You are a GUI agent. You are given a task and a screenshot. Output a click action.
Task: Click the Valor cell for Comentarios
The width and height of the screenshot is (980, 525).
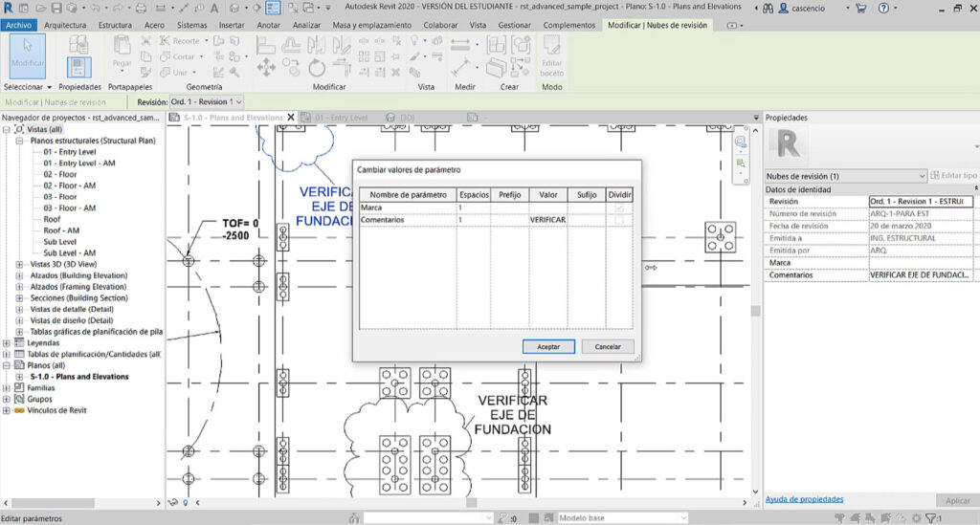[547, 220]
